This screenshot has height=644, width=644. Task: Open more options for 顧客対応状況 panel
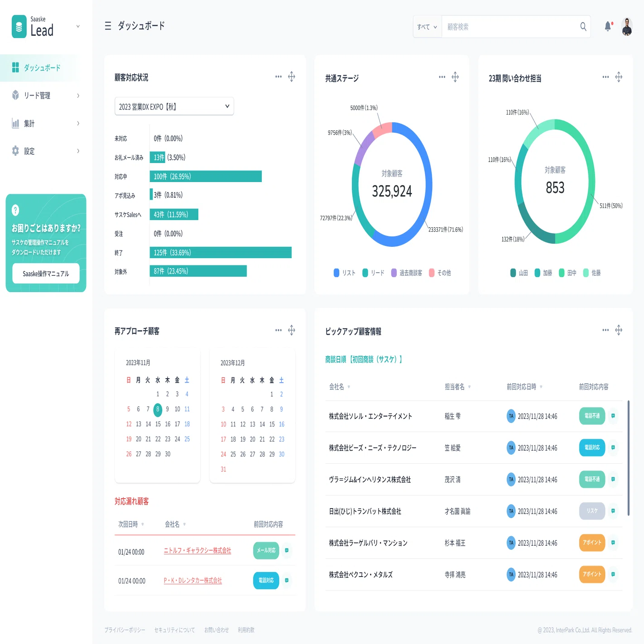tap(279, 77)
